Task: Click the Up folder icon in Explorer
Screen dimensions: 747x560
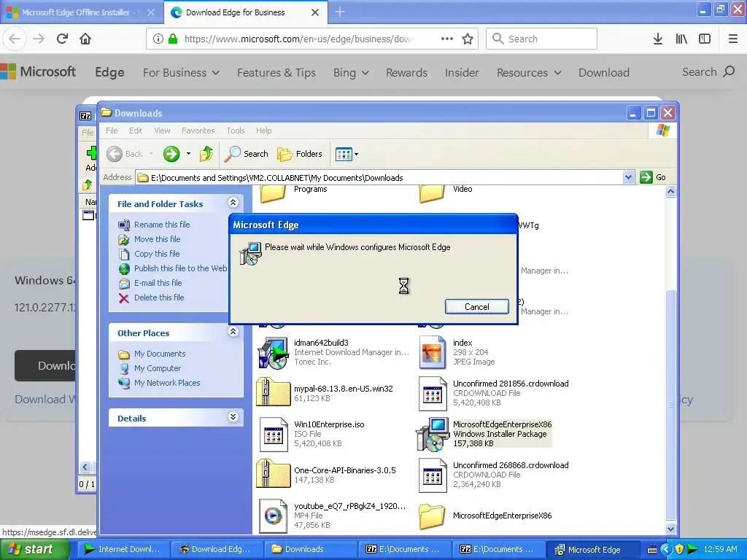Action: 206,154
